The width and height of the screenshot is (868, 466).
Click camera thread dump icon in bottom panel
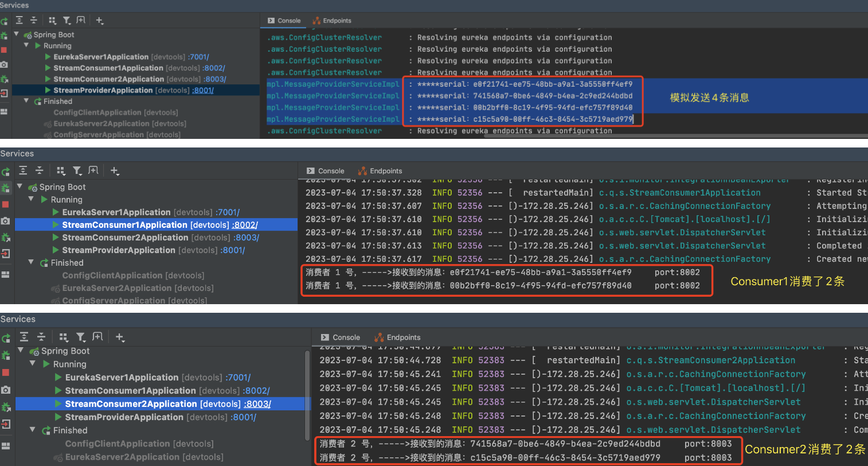pos(6,390)
